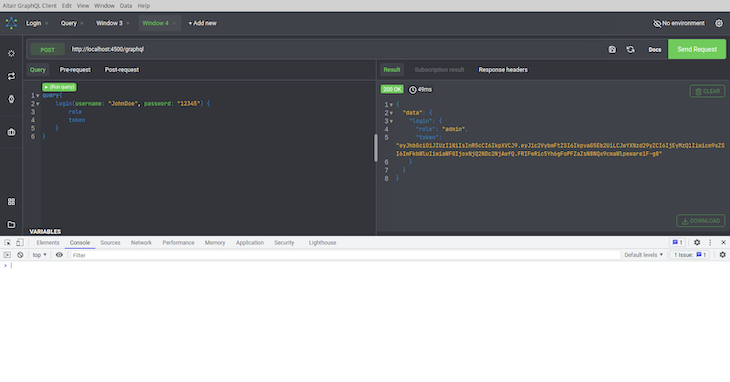This screenshot has height=382, width=730.
Task: Click DevTools inspect element icon
Action: pyautogui.click(x=7, y=242)
